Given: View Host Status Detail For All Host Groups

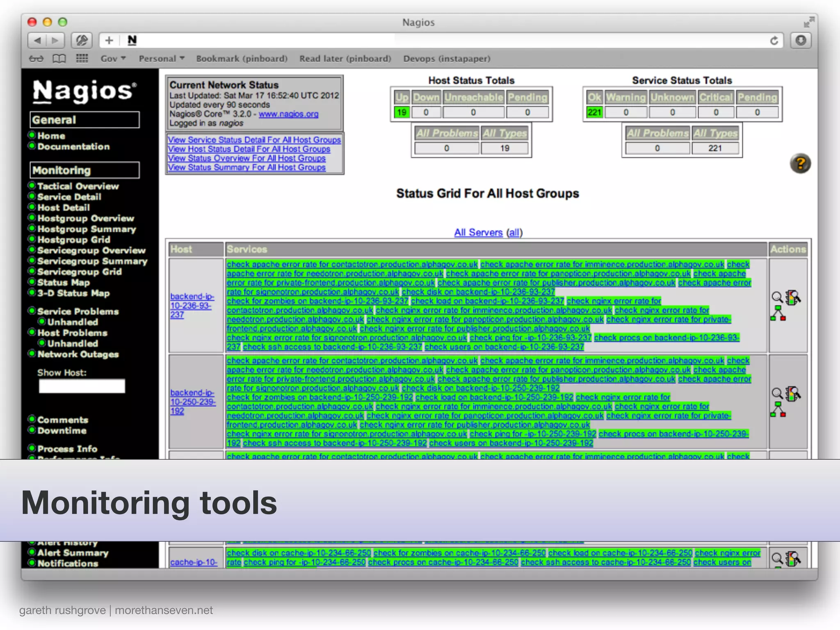Looking at the screenshot, I should [249, 149].
